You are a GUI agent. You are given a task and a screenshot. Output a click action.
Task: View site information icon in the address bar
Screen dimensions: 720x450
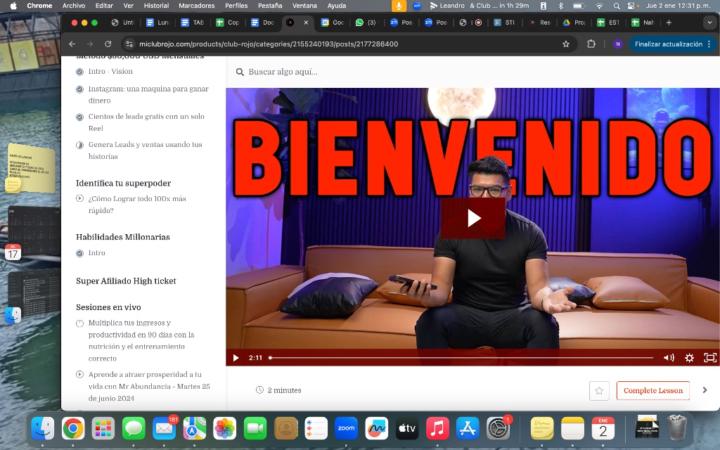point(129,44)
